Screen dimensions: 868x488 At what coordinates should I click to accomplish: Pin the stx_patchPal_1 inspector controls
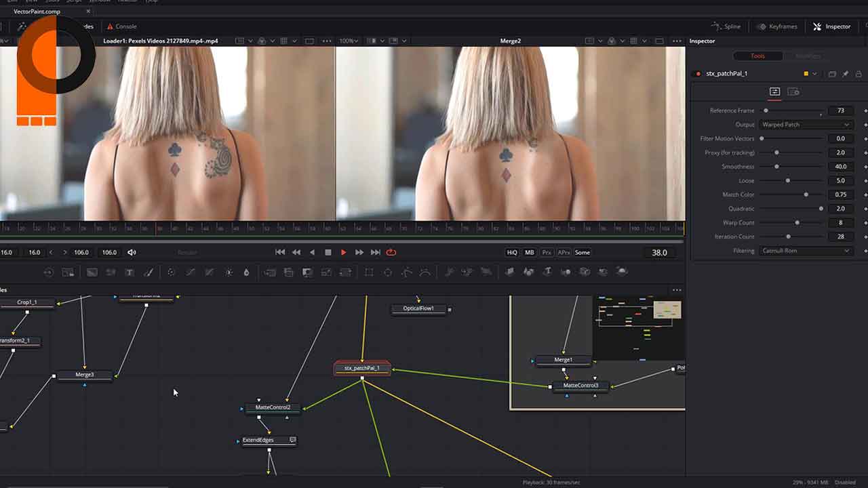click(x=845, y=74)
